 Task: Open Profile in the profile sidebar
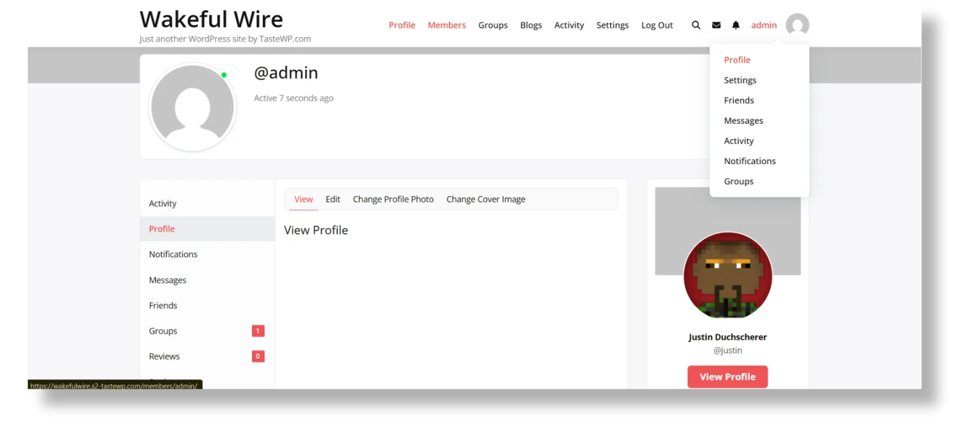tap(207, 229)
